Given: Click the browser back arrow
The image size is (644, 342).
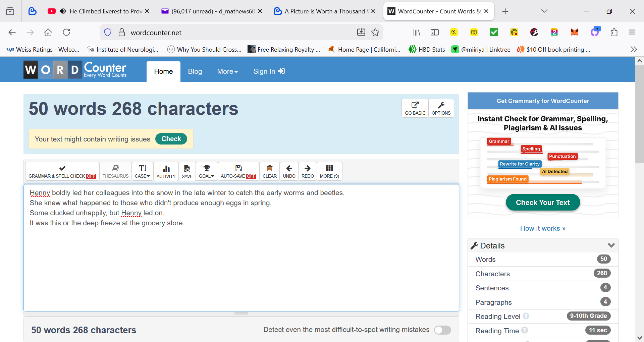Looking at the screenshot, I should pyautogui.click(x=12, y=32).
